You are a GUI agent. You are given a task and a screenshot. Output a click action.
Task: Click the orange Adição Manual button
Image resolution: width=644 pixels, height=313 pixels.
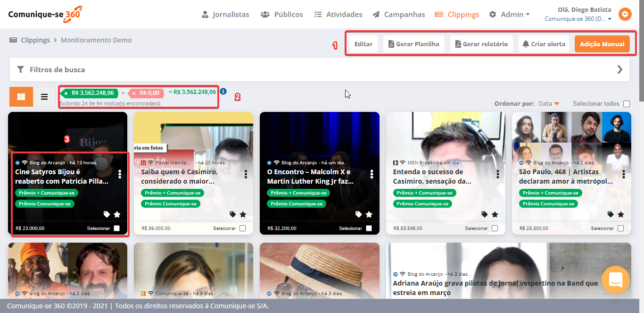click(602, 44)
